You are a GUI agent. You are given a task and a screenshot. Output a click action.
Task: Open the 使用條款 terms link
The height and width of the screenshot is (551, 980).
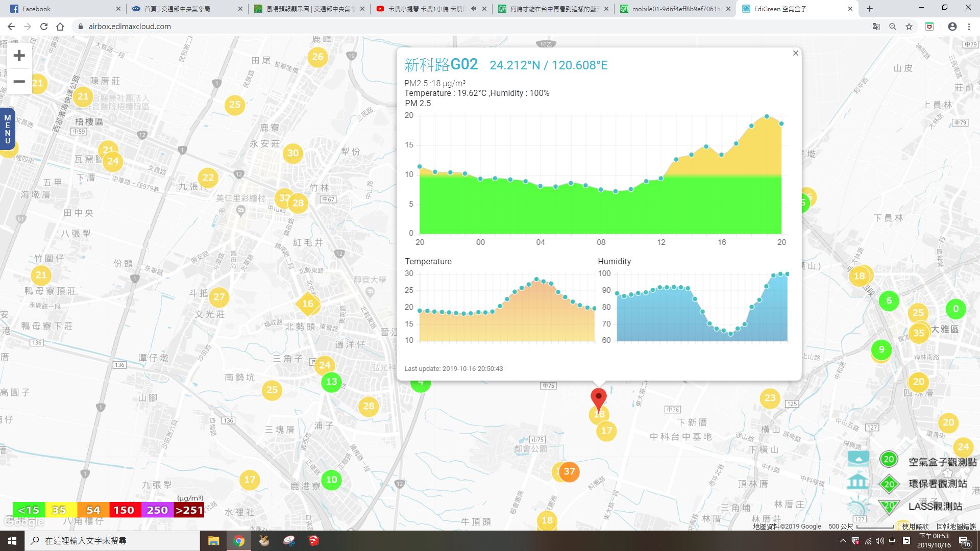pos(915,526)
